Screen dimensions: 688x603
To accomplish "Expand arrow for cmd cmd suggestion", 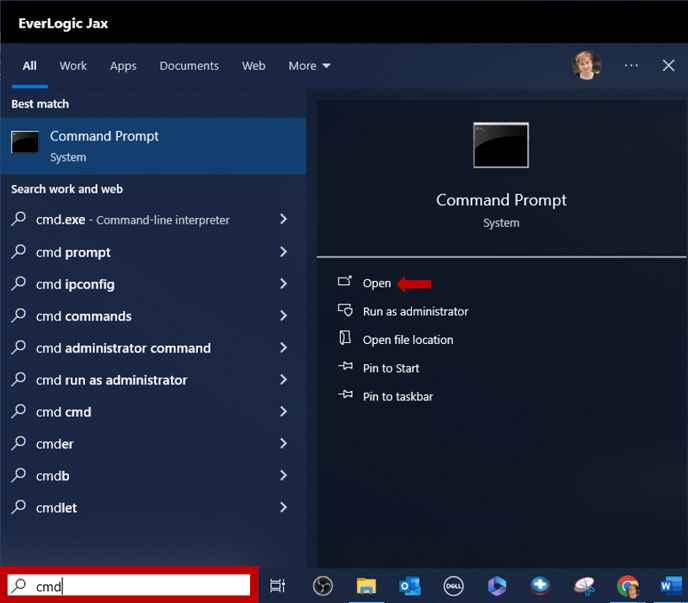I will click(x=284, y=411).
